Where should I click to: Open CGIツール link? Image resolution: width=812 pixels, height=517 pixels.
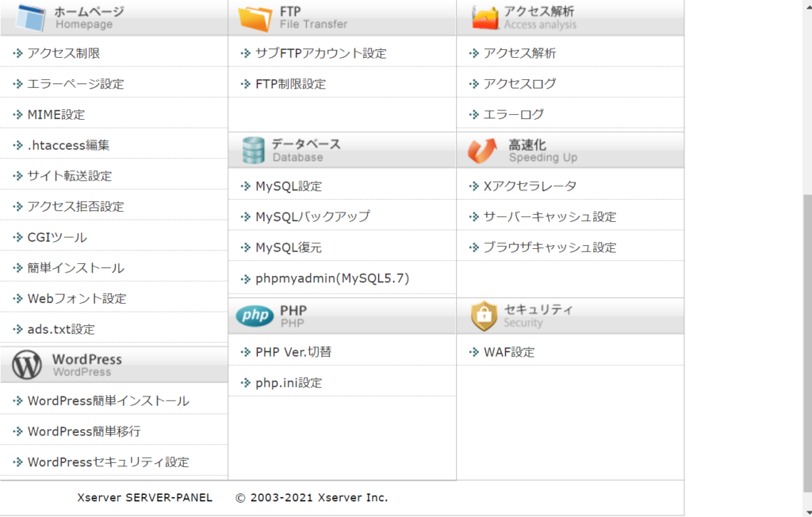pyautogui.click(x=57, y=237)
